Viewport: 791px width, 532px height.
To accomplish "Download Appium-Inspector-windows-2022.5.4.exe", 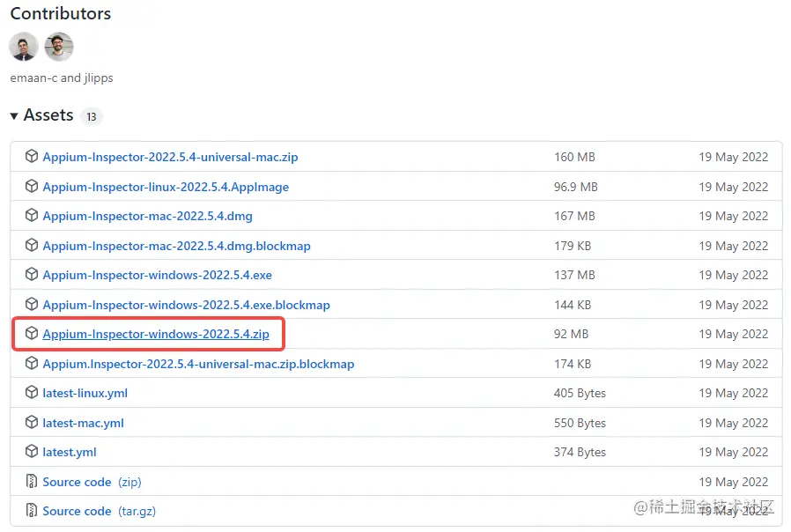I will click(x=157, y=275).
